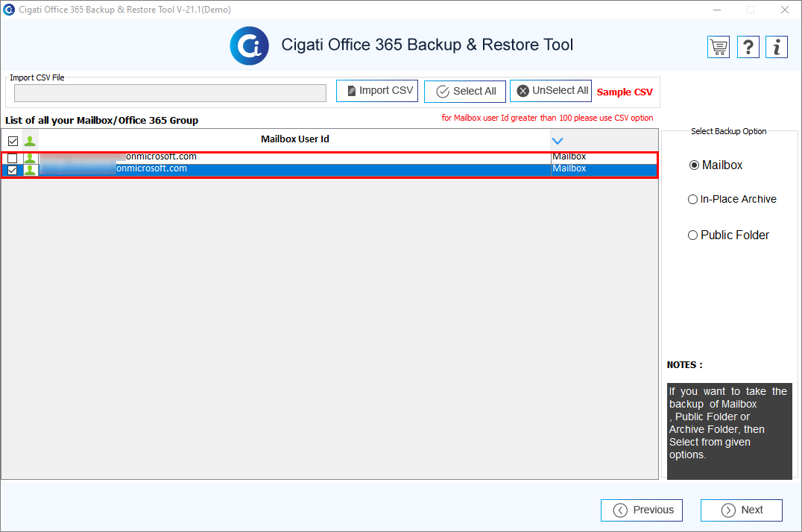
Task: Check the first mailbox row checkbox
Action: (x=12, y=158)
